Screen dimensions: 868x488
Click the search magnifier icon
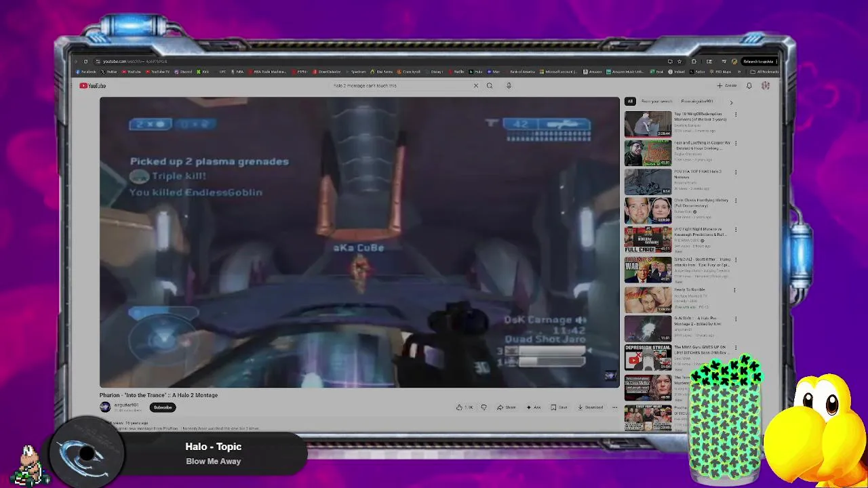[x=489, y=85]
